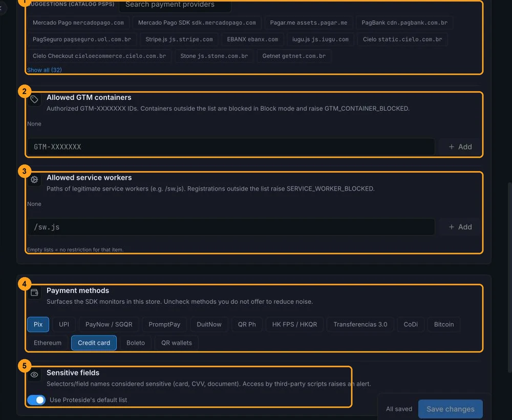The height and width of the screenshot is (420, 512).
Task: Select Mercado Pago SDK sdk.mercadopago.com suggestion
Action: click(x=197, y=23)
